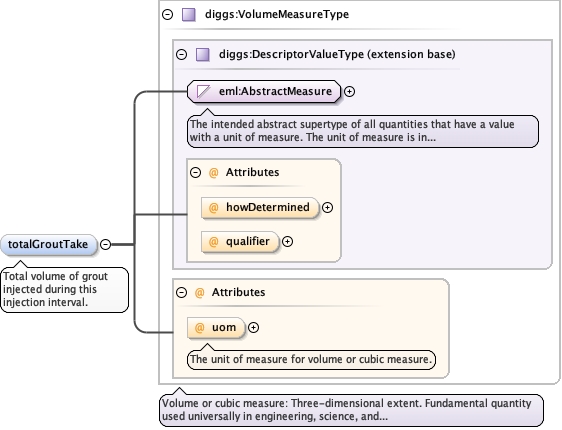The image size is (562, 430).
Task: Click the diggs:DescriptorValueType (extension base) title
Action: 337,54
